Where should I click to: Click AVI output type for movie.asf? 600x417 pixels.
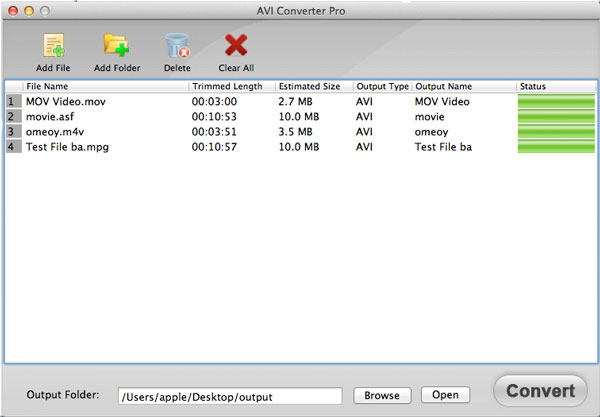[x=364, y=117]
